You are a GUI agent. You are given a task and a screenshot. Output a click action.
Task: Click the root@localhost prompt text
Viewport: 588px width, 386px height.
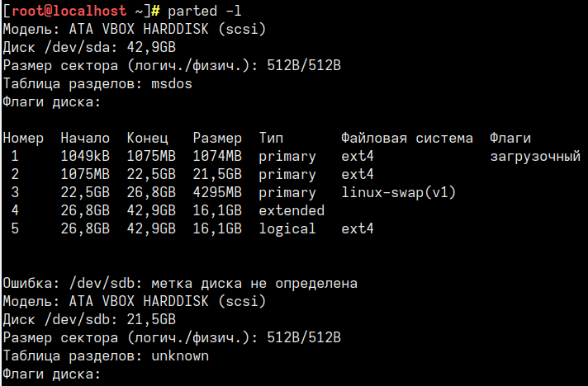click(69, 11)
